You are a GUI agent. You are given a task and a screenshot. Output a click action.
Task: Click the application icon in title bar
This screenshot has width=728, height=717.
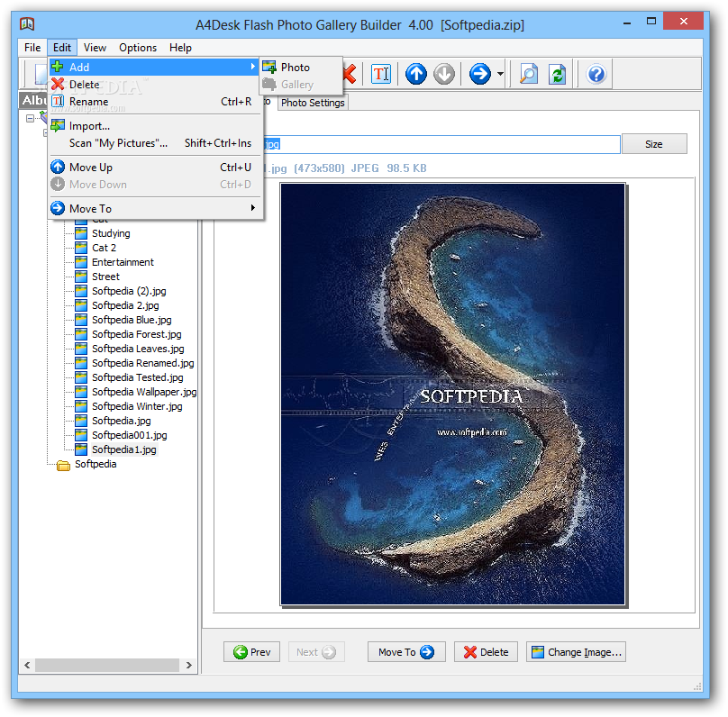(x=27, y=23)
